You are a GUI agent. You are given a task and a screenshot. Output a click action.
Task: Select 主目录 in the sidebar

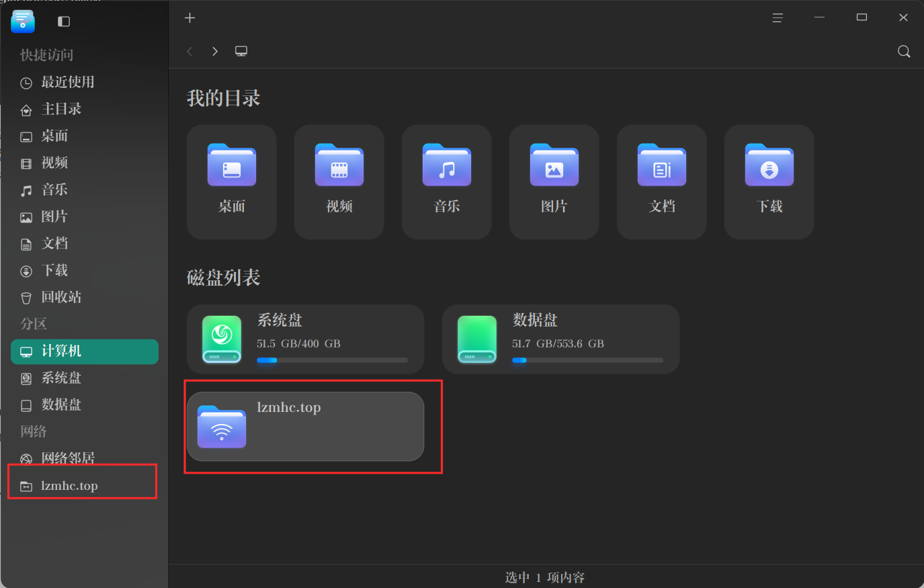(x=85, y=109)
